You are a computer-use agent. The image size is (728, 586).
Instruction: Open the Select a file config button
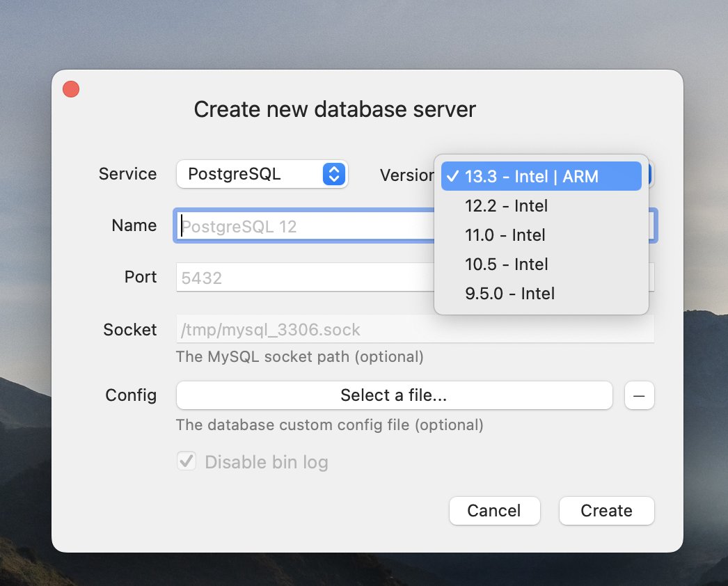pyautogui.click(x=394, y=395)
